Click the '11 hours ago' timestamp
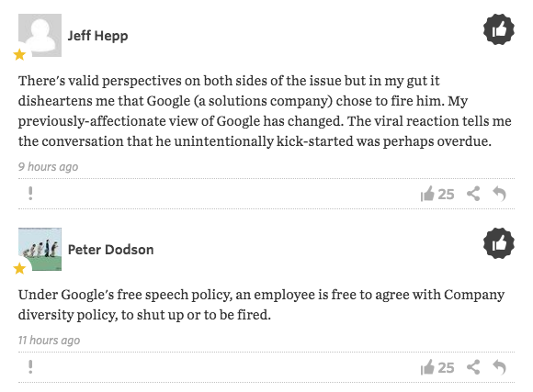This screenshot has height=392, width=533. [49, 340]
